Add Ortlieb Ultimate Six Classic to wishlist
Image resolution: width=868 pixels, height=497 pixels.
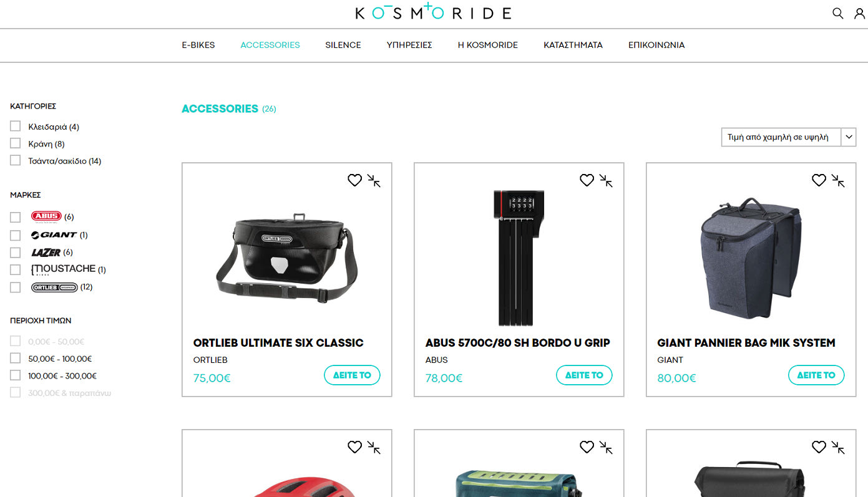pos(354,180)
